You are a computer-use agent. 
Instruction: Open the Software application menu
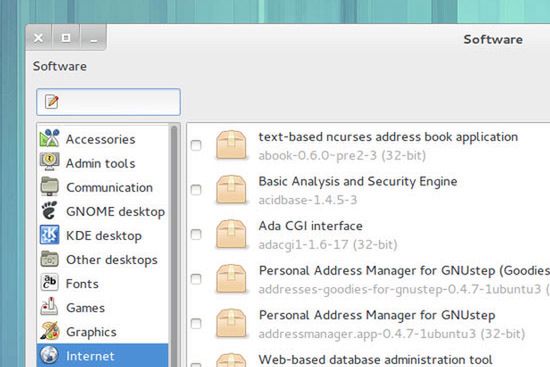point(60,66)
